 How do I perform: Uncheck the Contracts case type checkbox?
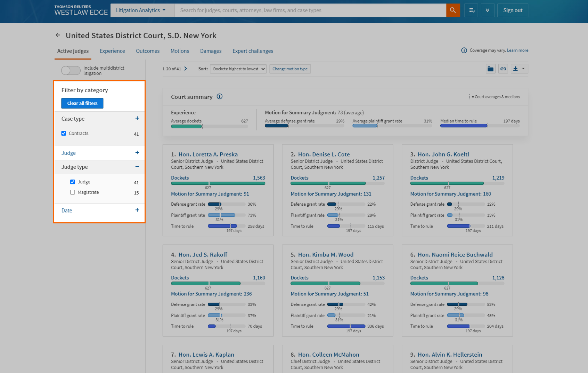click(64, 133)
